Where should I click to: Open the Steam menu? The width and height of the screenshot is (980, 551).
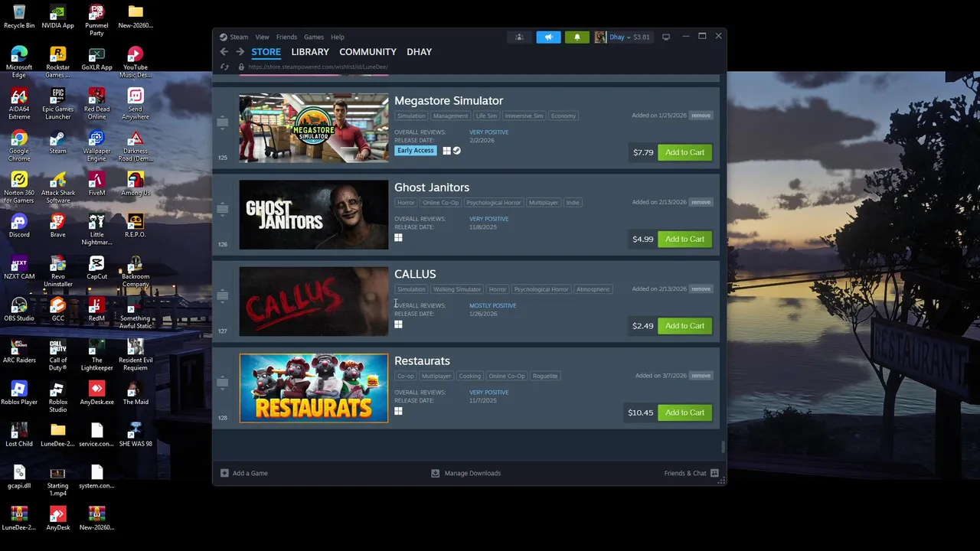pos(239,37)
